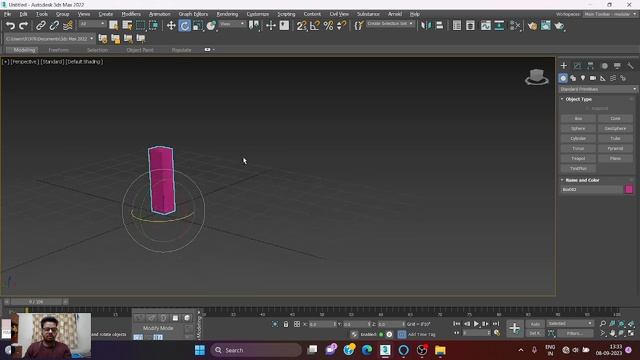Toggle the Angle Snap icon
Viewport: 640px width, 360px height.
[x=315, y=26]
